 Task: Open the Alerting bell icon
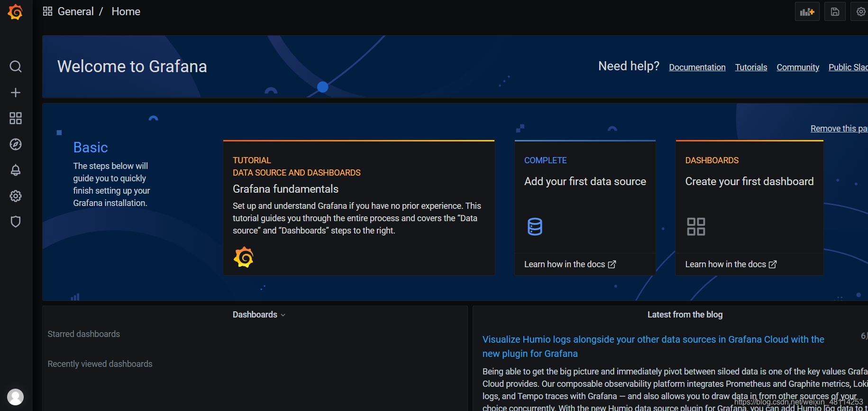click(x=16, y=170)
